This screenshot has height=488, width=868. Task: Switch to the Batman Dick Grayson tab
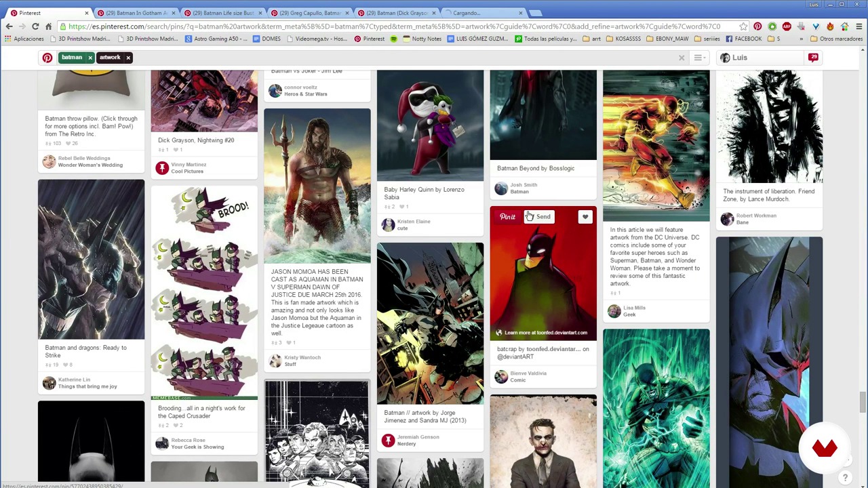[x=396, y=13]
